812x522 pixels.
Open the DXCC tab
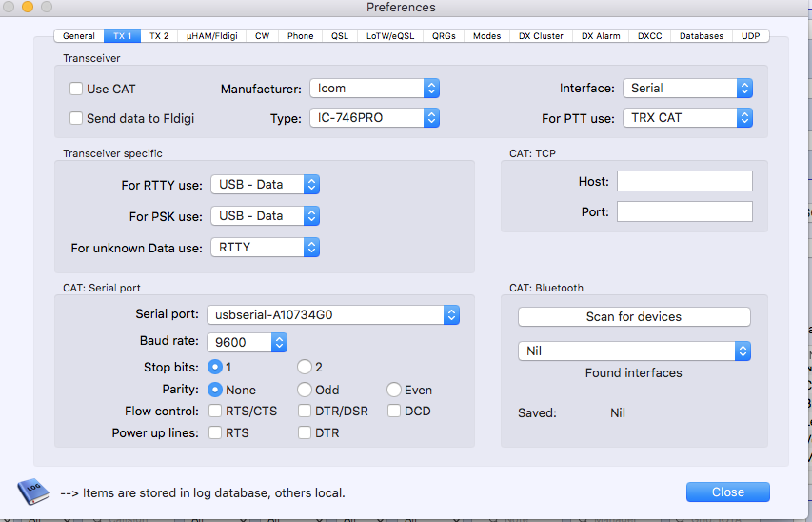(650, 36)
